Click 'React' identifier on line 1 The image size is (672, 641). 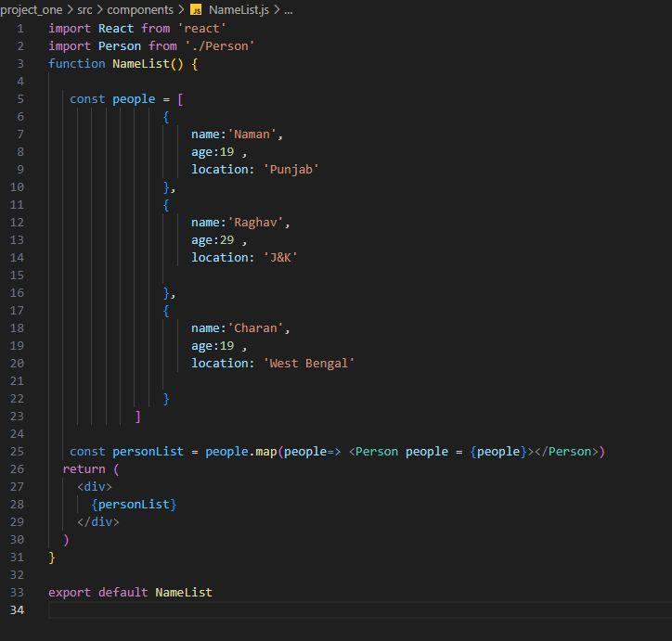click(x=116, y=29)
